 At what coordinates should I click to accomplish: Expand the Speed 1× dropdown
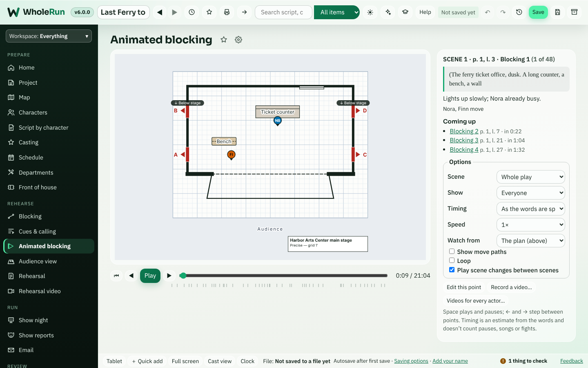tap(530, 224)
